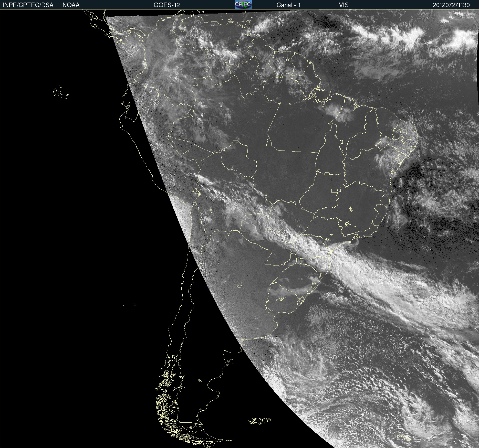Select the 201207271130 timestamp

(451, 5)
